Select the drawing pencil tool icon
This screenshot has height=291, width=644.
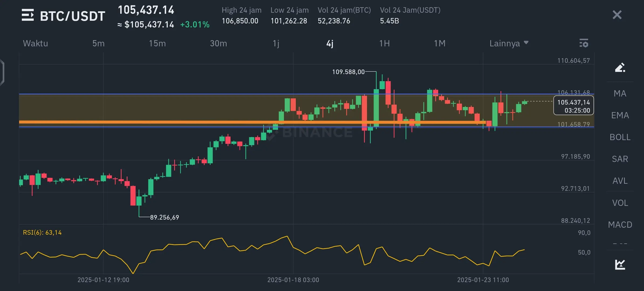click(620, 68)
